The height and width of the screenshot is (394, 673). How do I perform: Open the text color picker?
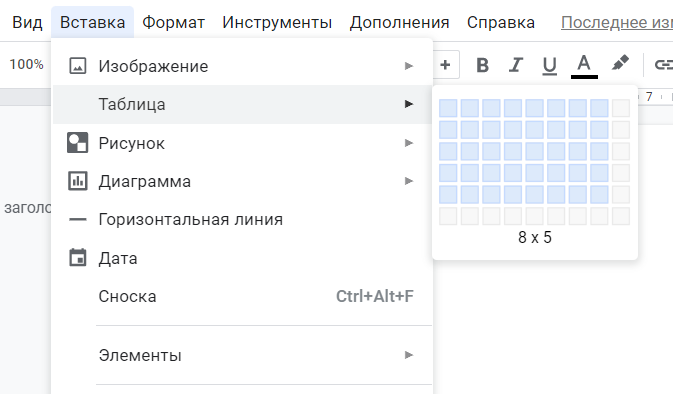coord(584,66)
